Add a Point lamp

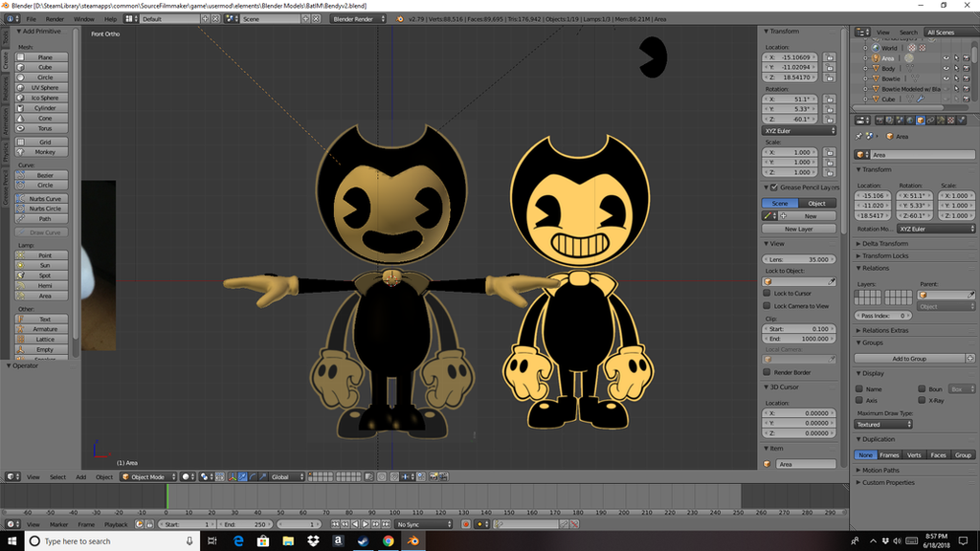pos(41,254)
